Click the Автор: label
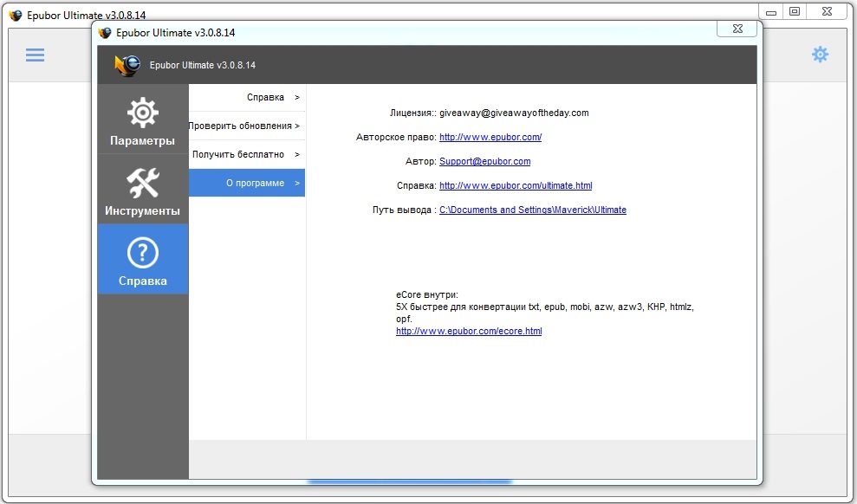Screen dimensions: 857x504 click(x=421, y=161)
